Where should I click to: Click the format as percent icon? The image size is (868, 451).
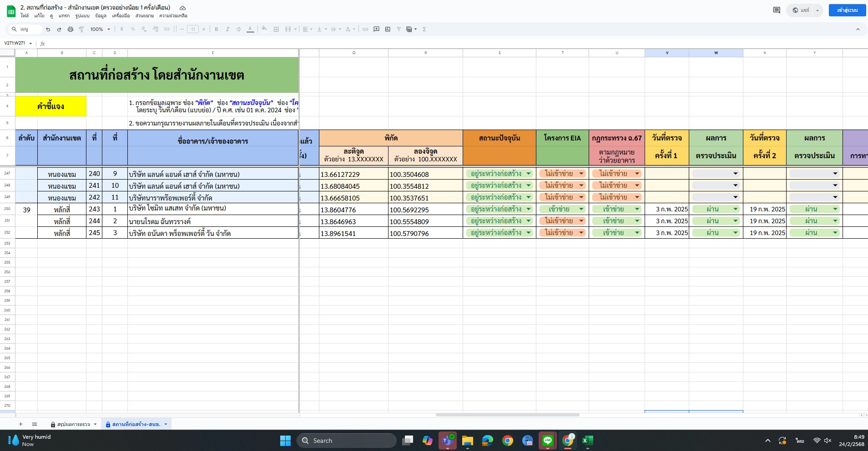(x=133, y=29)
